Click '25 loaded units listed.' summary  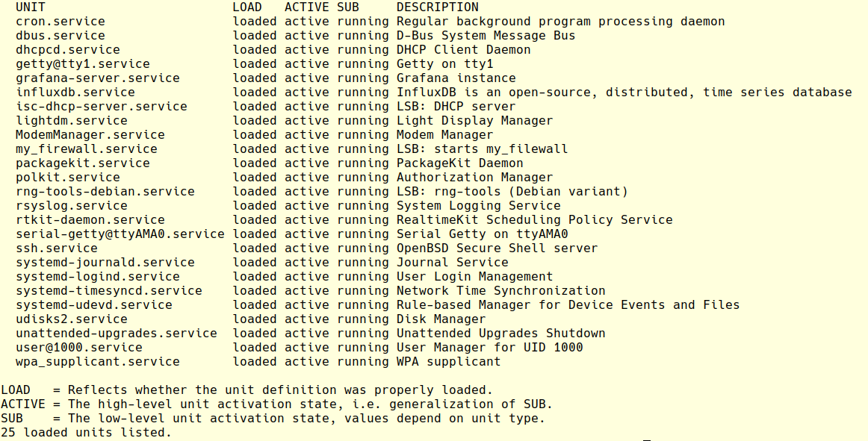(87, 433)
